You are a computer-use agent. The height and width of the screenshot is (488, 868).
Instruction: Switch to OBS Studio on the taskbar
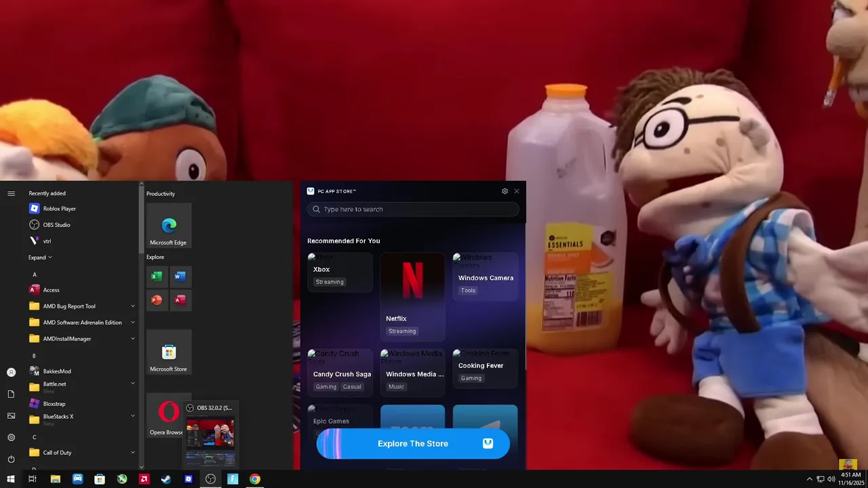pos(211,479)
